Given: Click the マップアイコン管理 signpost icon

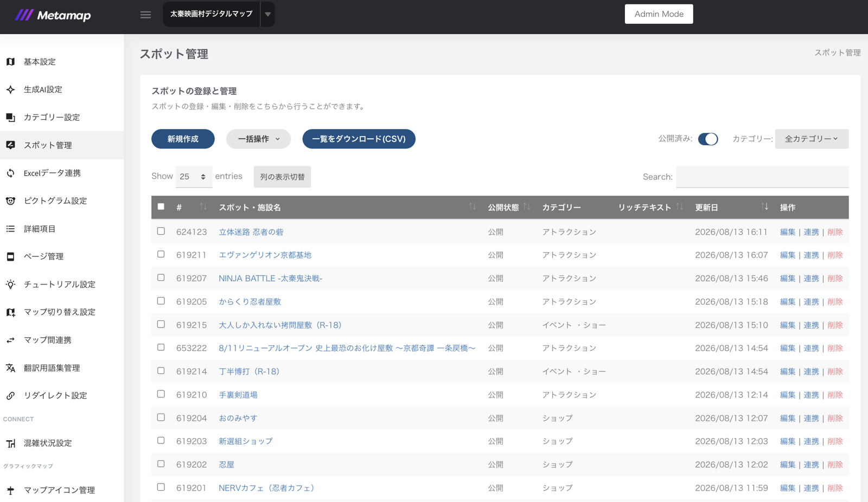Looking at the screenshot, I should point(10,490).
